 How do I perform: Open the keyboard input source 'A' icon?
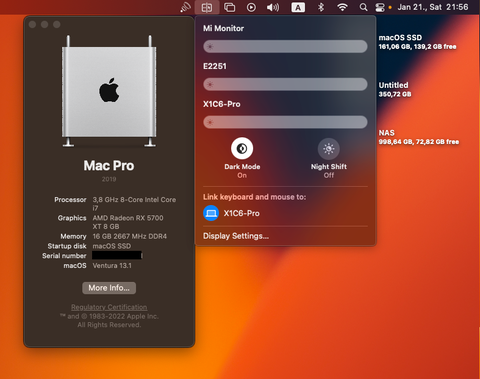point(298,7)
